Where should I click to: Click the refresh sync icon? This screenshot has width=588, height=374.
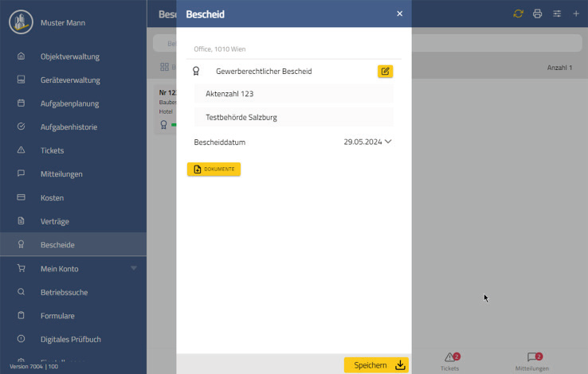point(519,14)
